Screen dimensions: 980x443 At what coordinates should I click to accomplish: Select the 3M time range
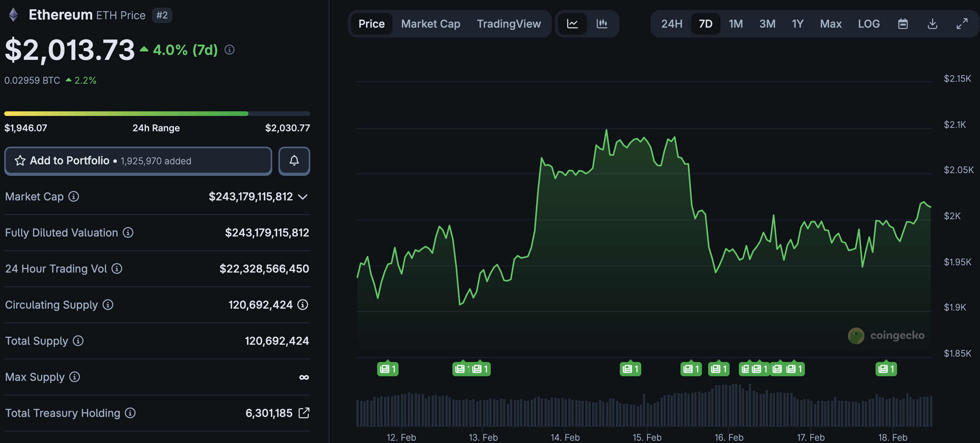[767, 24]
